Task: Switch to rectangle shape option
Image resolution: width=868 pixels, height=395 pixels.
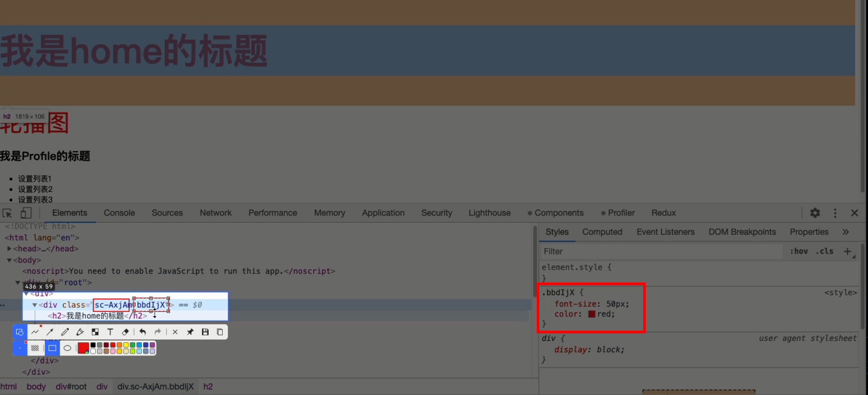Action: (x=52, y=348)
